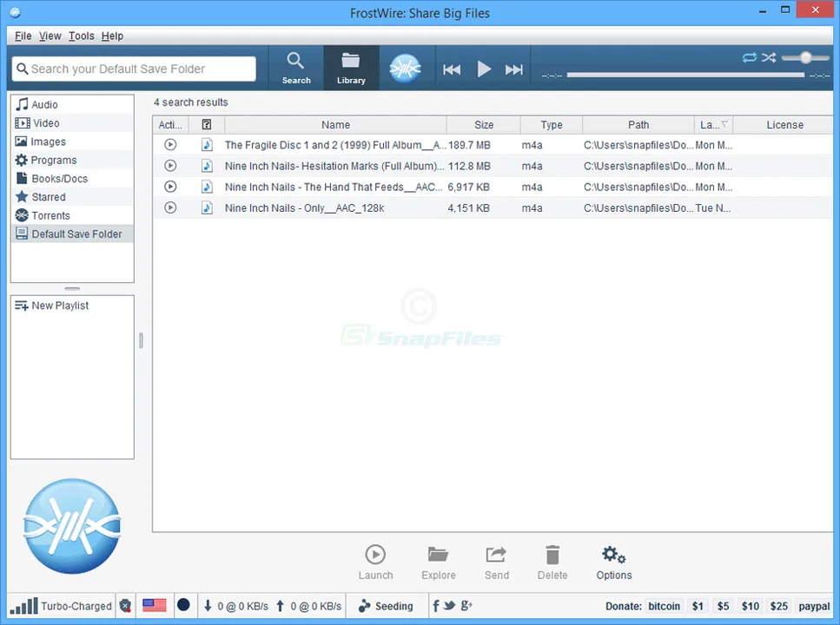840x625 pixels.
Task: Click audio file icon for Hesitation Marks row
Action: pos(207,166)
